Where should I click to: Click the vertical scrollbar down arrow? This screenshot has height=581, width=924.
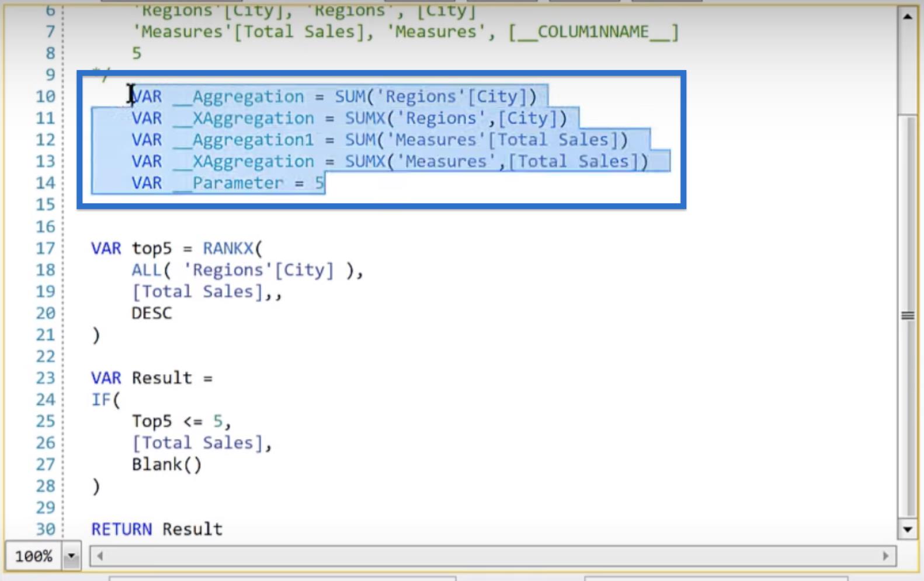[907, 530]
